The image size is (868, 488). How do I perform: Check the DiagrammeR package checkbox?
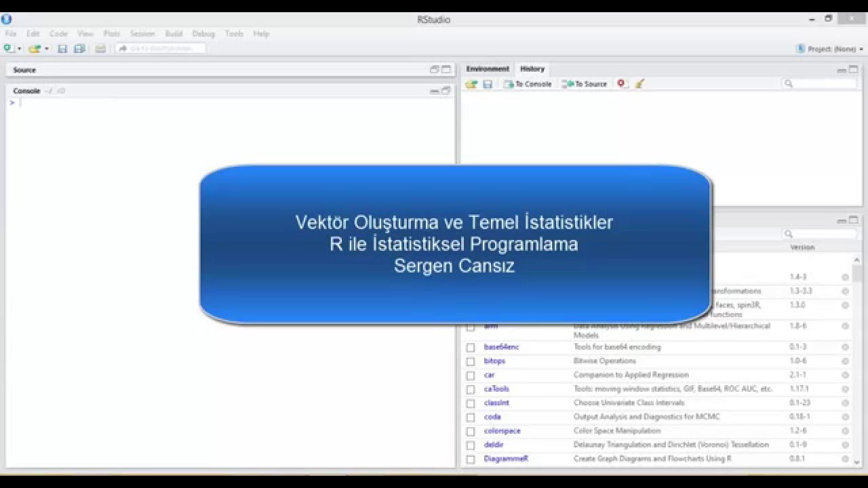(471, 460)
